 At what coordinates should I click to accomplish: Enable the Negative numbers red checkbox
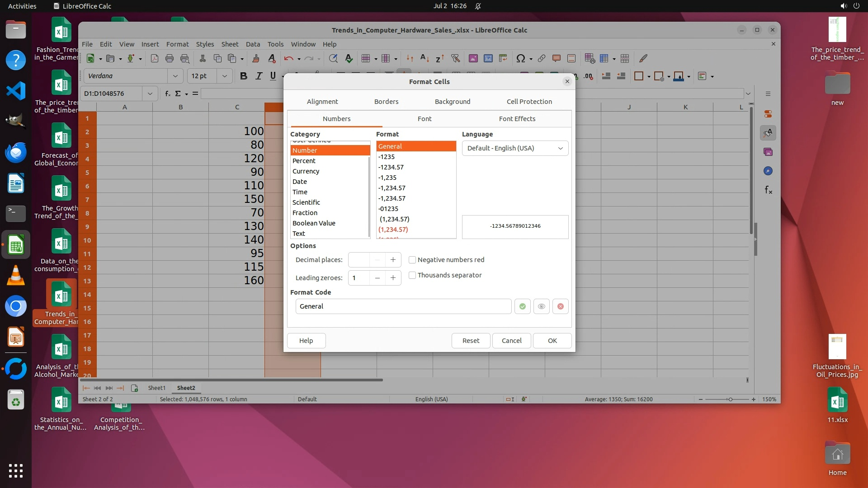[412, 260]
